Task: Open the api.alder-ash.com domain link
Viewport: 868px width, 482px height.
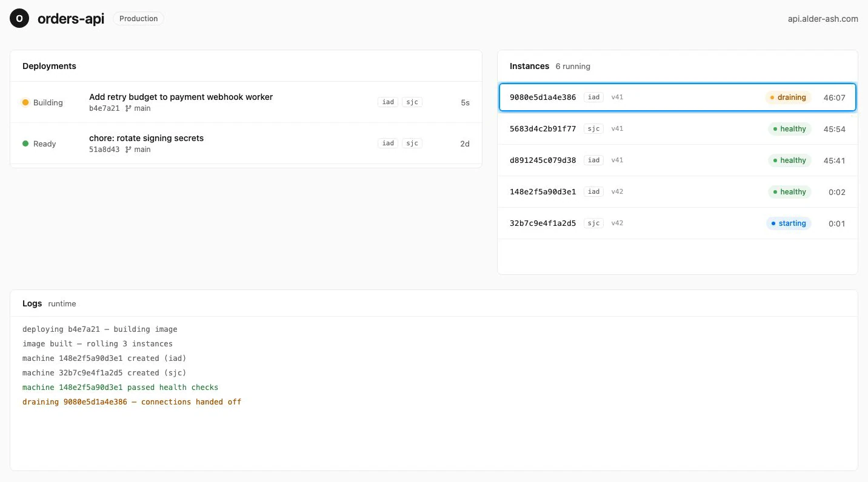Action: point(823,19)
